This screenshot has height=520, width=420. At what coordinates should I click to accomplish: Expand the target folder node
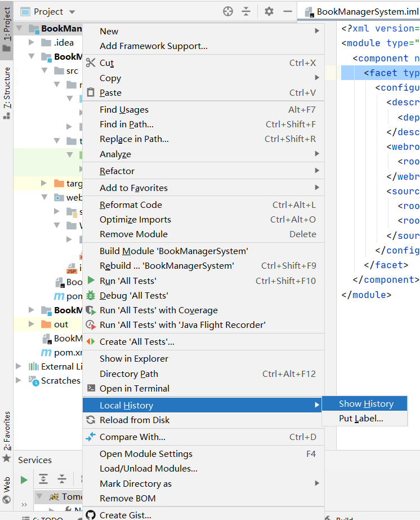pyautogui.click(x=44, y=183)
